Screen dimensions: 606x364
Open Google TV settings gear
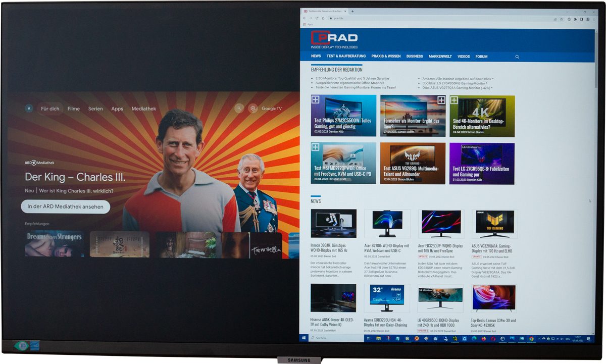(x=252, y=109)
